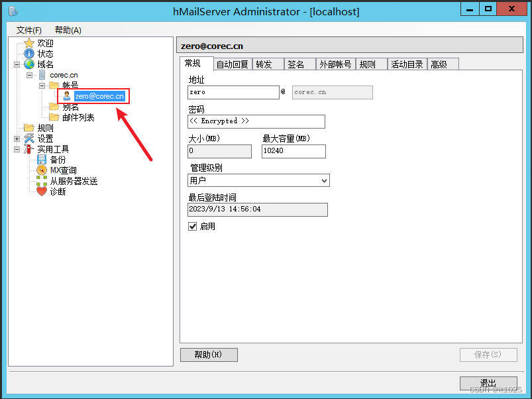Select 别名 in the tree
532x399 pixels.
pos(71,107)
